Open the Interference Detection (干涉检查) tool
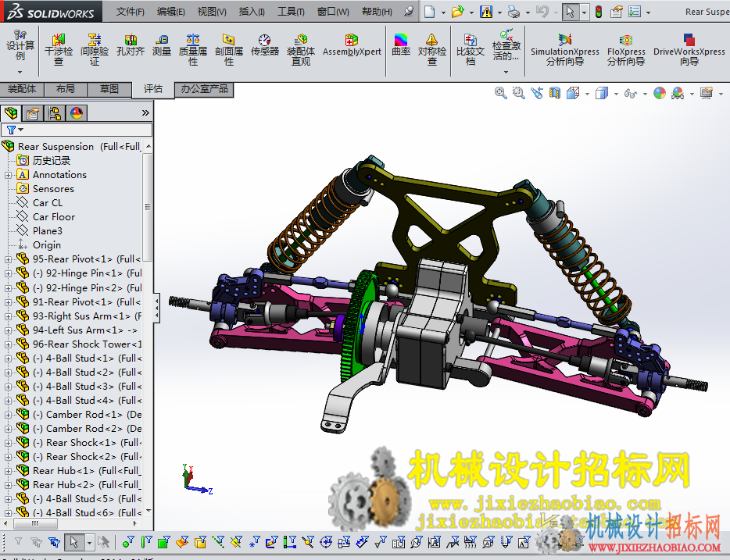The image size is (730, 560). (x=58, y=49)
